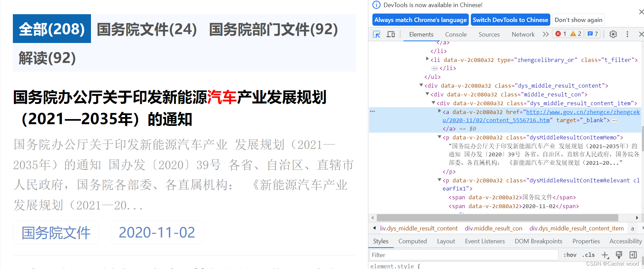Open the Elements tab
644x269 pixels.
(x=421, y=34)
